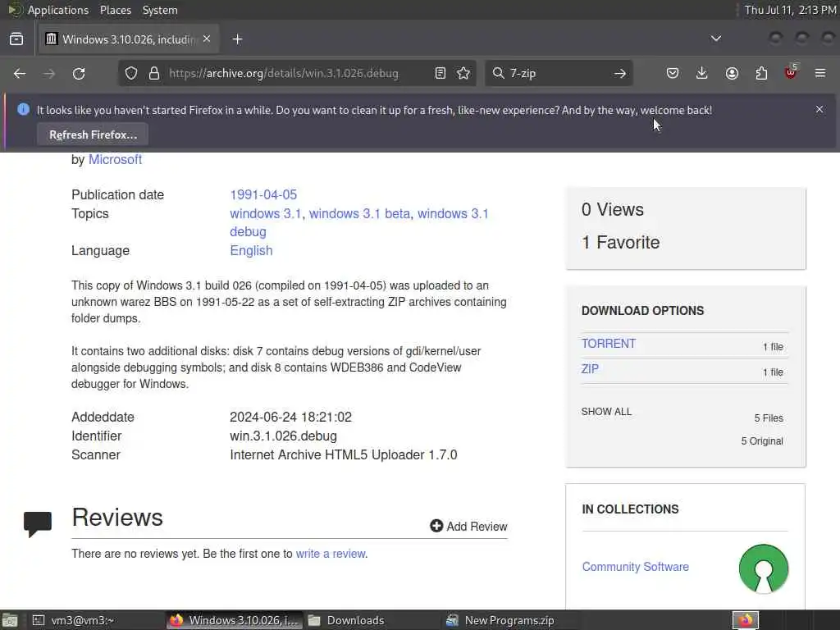
Task: Open the windows 3.1 beta topic
Action: click(x=359, y=214)
